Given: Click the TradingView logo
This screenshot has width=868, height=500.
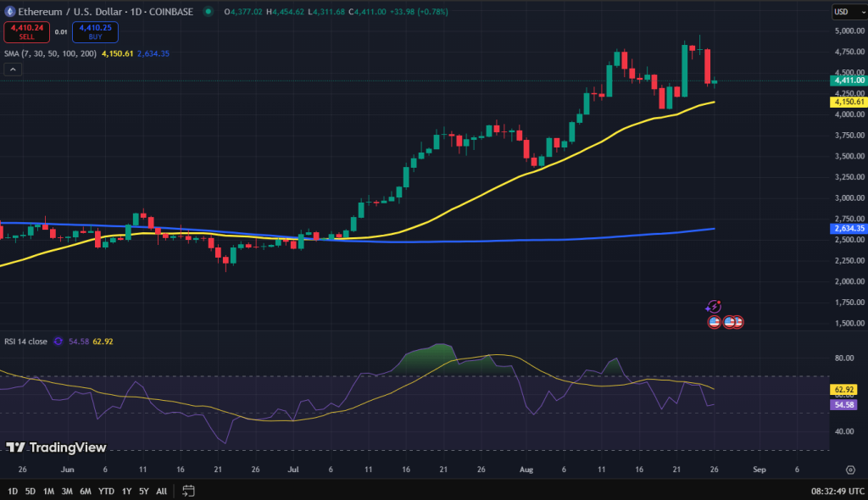Looking at the screenshot, I should (x=56, y=447).
